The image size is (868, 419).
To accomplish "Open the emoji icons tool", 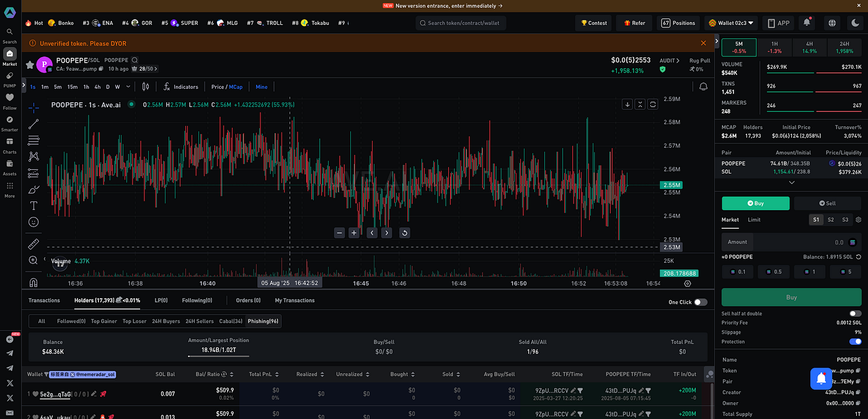I will [33, 222].
